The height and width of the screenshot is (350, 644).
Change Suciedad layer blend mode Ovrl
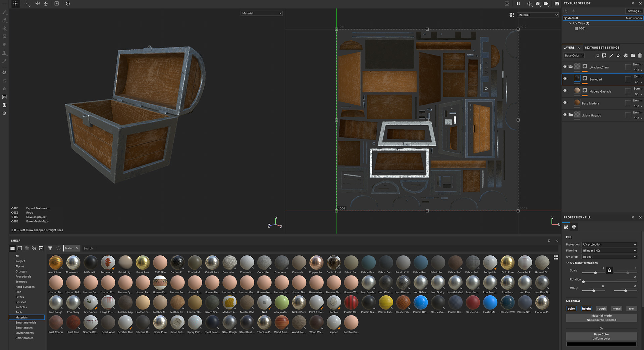coord(638,77)
